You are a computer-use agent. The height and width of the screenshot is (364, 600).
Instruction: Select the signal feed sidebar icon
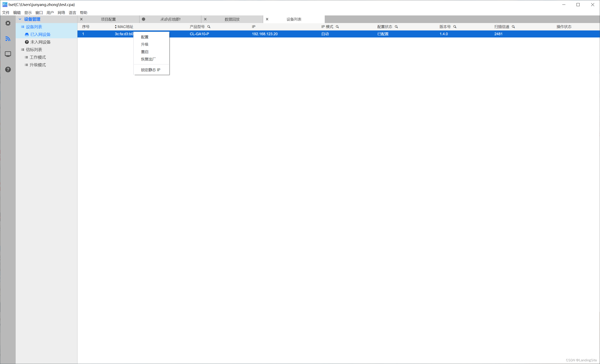(x=8, y=38)
